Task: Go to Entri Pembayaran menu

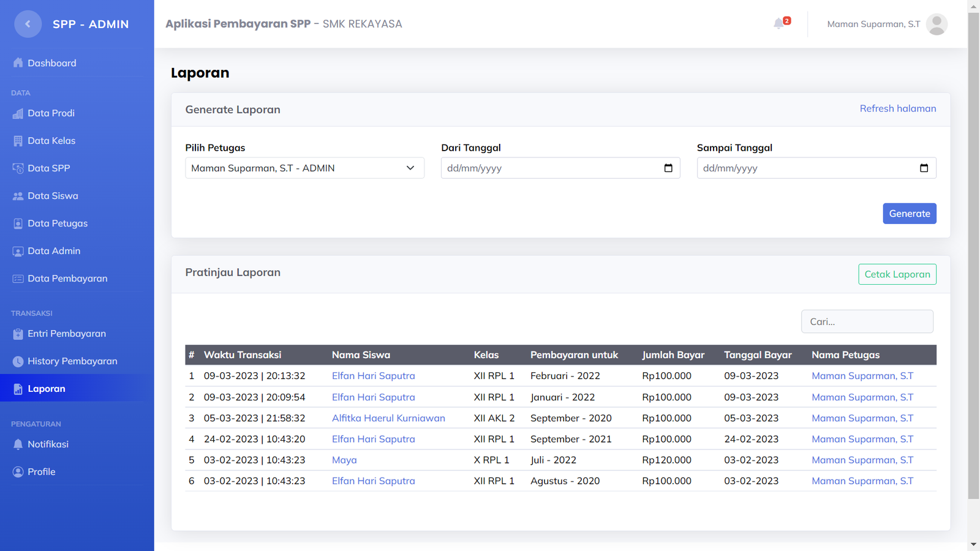Action: 66,334
